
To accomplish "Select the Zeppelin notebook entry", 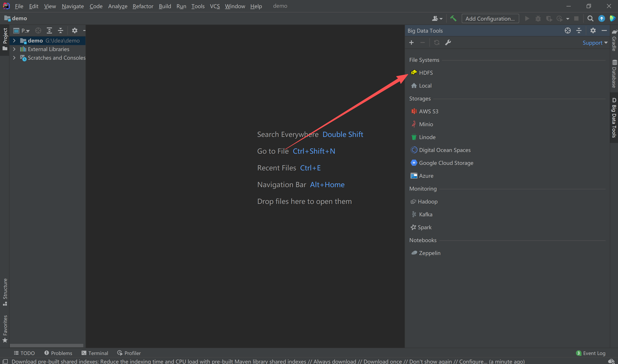I will point(430,253).
